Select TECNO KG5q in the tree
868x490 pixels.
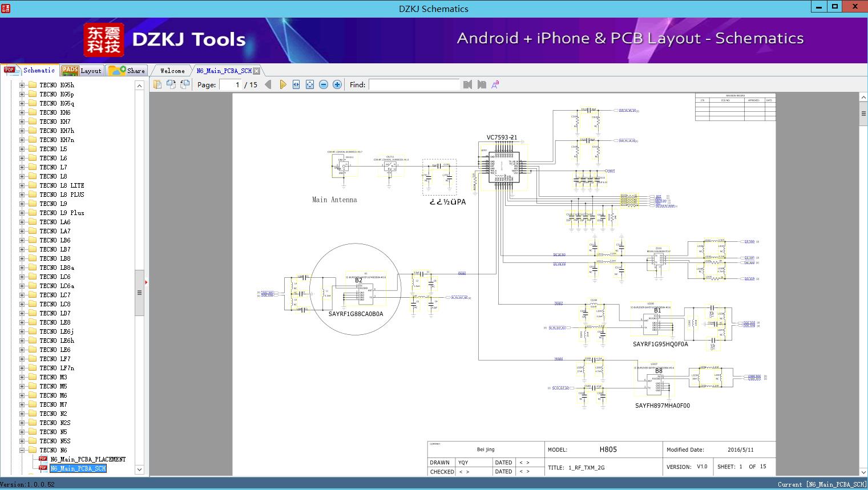(56, 103)
